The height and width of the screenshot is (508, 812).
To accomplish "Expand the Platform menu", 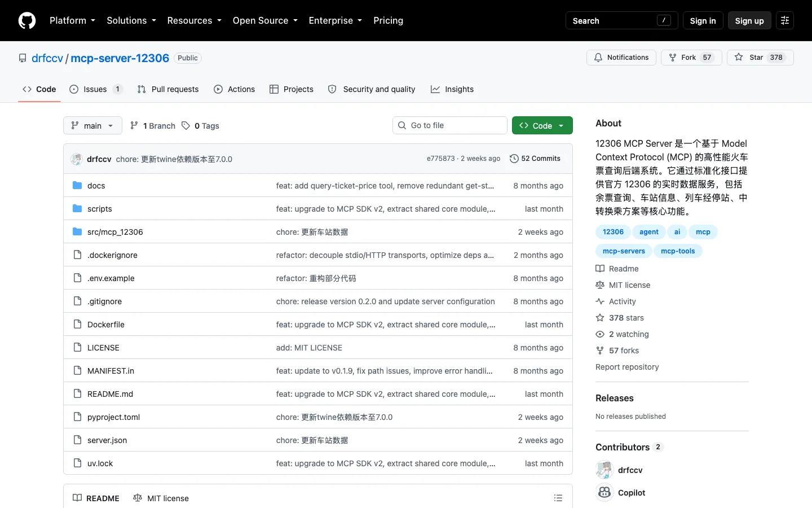I will coord(72,20).
